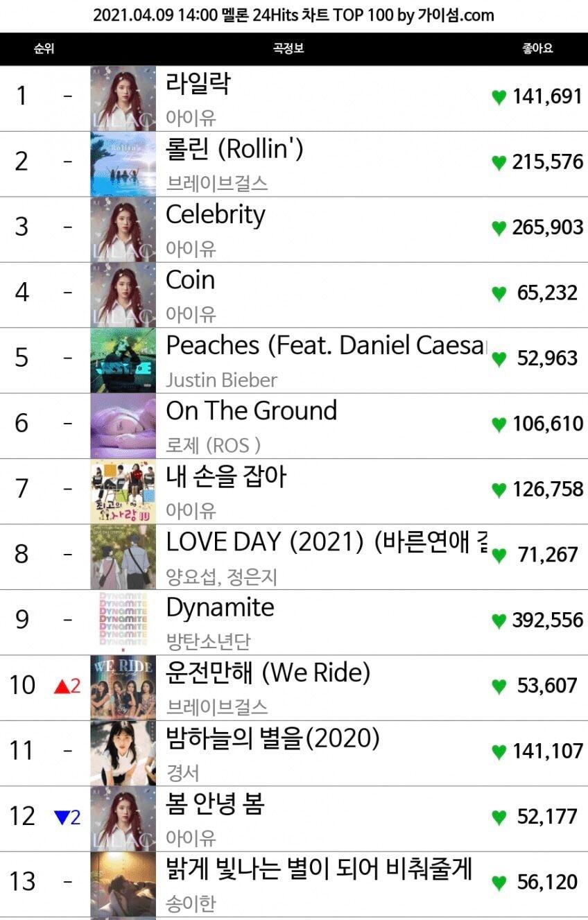The height and width of the screenshot is (920, 588).
Task: Click the artist name Justin Bieber
Action: pos(222,380)
